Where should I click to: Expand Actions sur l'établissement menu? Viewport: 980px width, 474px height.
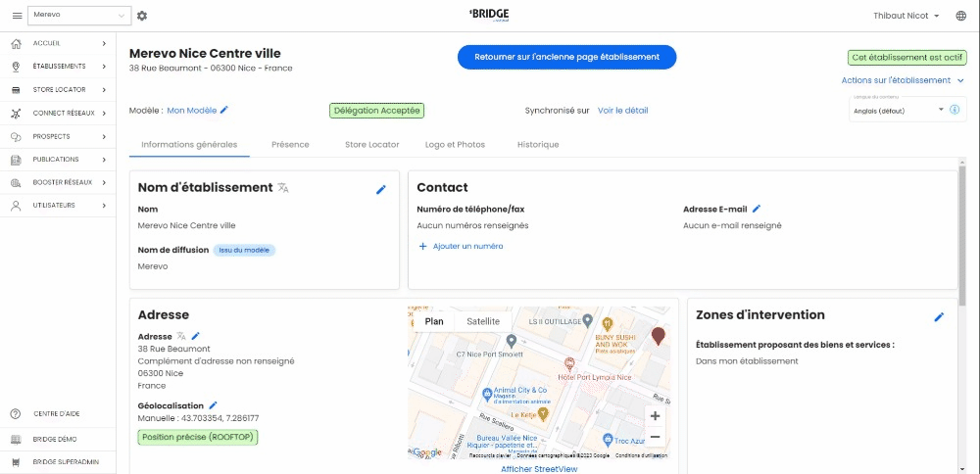(x=904, y=80)
